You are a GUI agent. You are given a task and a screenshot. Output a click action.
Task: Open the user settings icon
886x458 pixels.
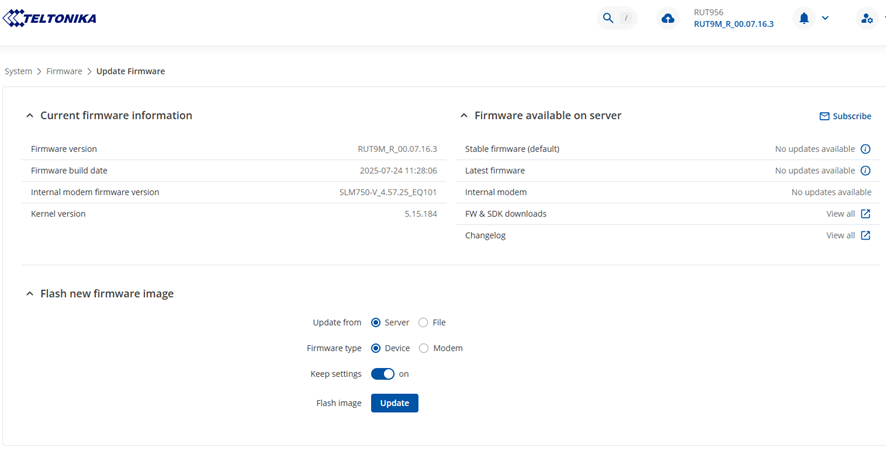(867, 18)
